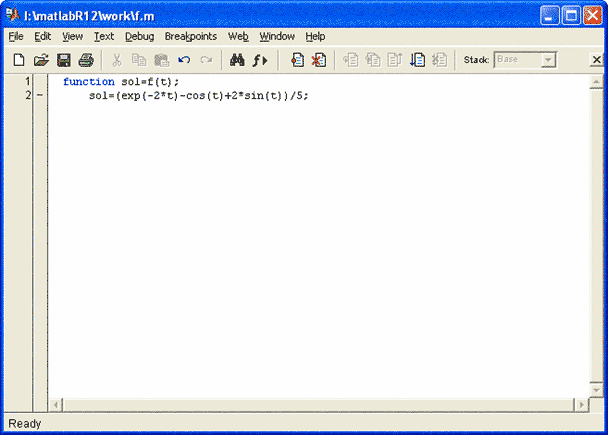Open the Debug menu
Image resolution: width=608 pixels, height=435 pixels.
click(139, 36)
